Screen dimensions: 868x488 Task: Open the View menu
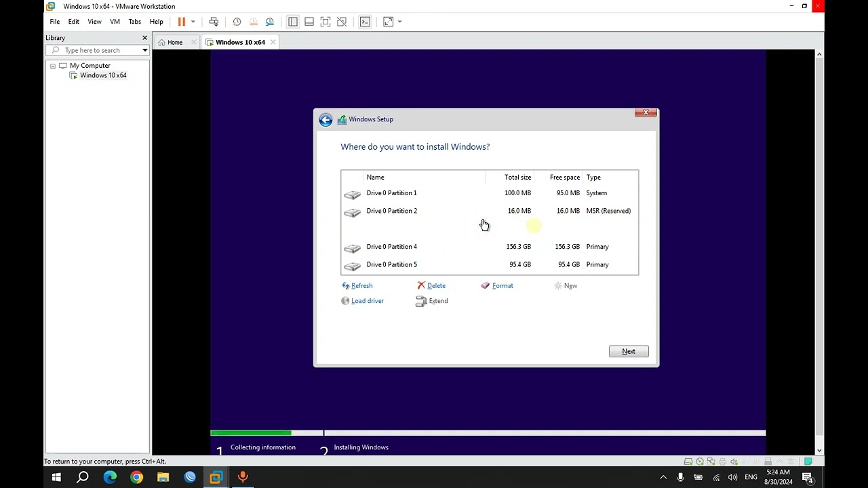(x=94, y=22)
